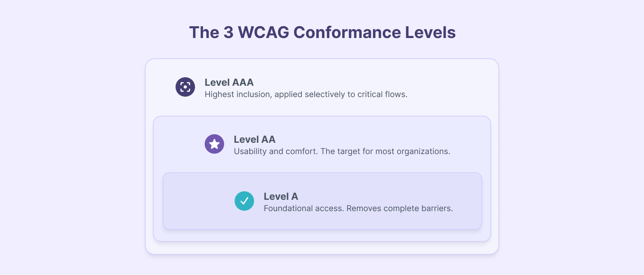Click the Level AAA focus-target icon
The image size is (644, 275).
[x=185, y=87]
